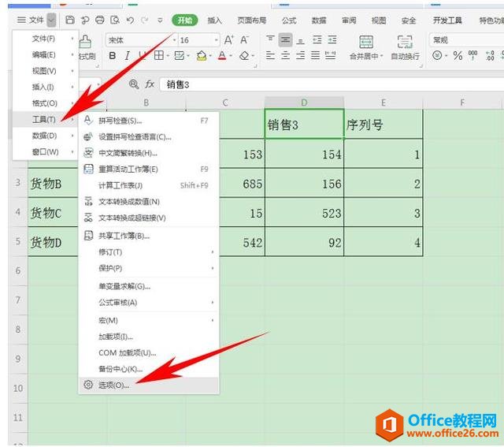504x447 pixels.
Task: Click the Bottom Align icon
Action: coord(301,40)
